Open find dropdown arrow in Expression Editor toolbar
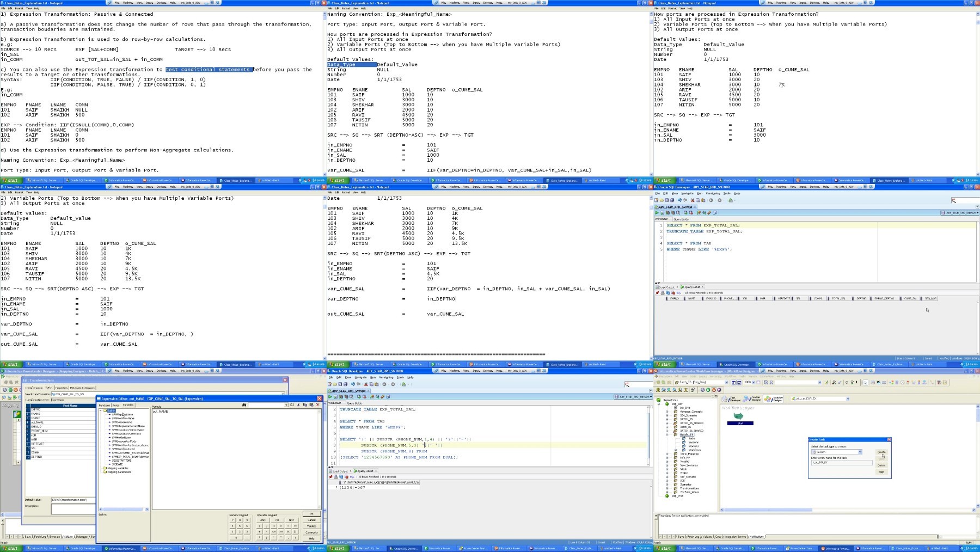The height and width of the screenshot is (552, 980). [x=286, y=404]
